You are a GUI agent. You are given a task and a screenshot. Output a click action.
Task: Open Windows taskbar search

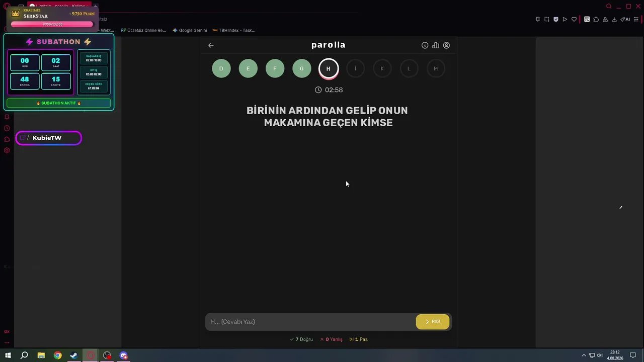coord(24,355)
